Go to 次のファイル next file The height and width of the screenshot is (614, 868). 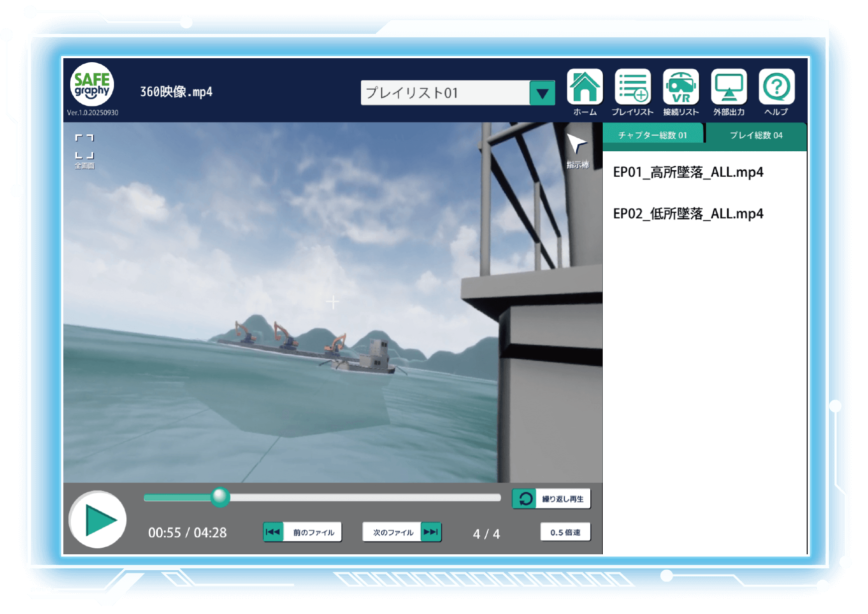point(402,532)
